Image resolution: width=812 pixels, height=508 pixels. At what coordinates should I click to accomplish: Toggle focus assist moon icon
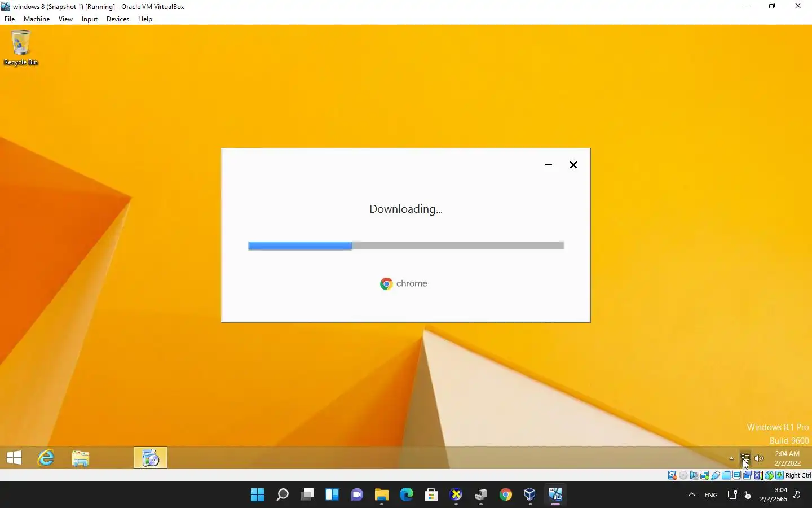point(797,495)
